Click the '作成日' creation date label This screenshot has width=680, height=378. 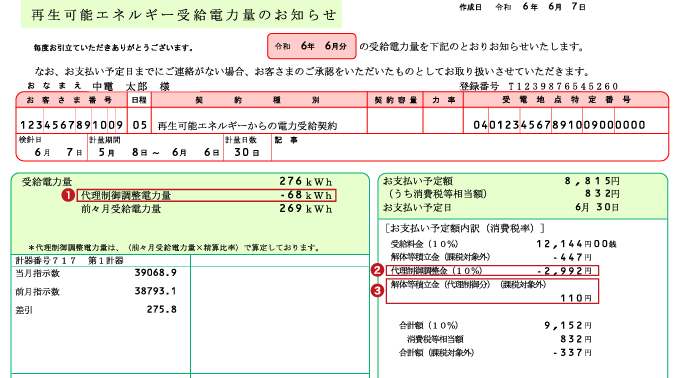pos(471,7)
